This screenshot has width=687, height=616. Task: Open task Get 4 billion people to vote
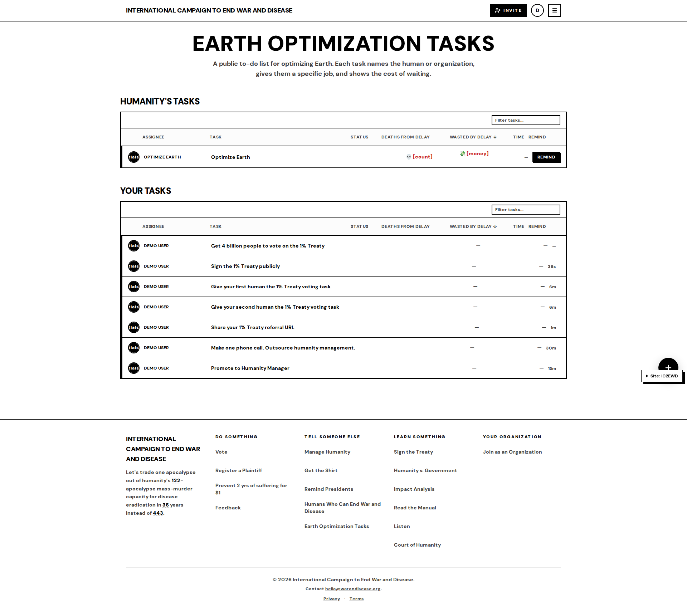268,246
